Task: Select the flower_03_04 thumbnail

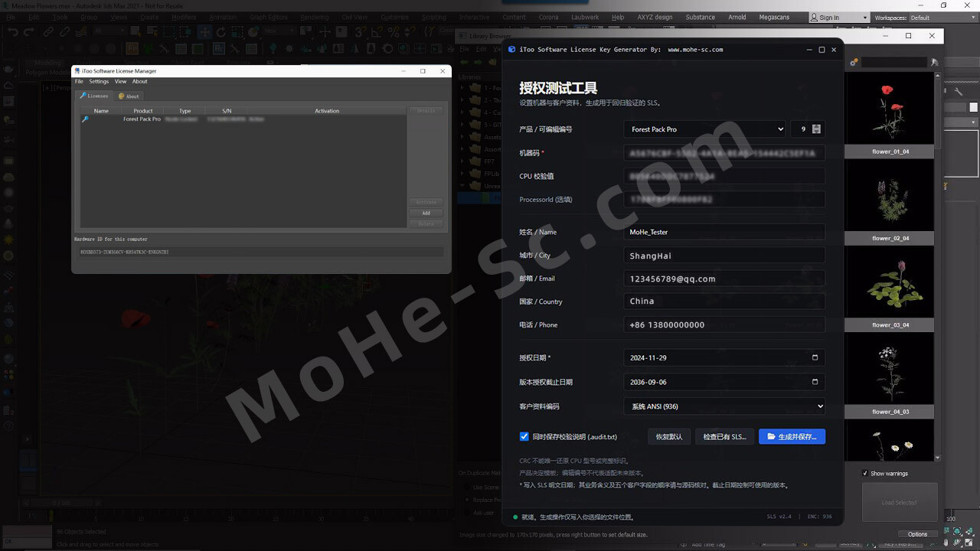Action: click(890, 288)
